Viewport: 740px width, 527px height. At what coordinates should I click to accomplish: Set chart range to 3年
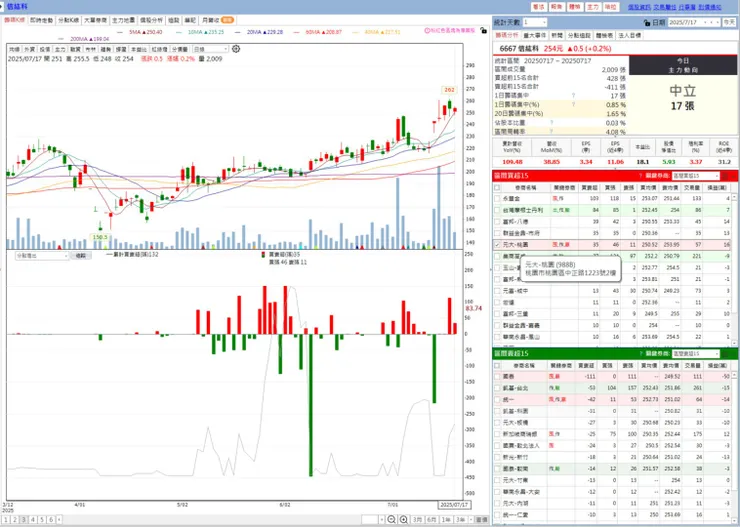click(460, 519)
